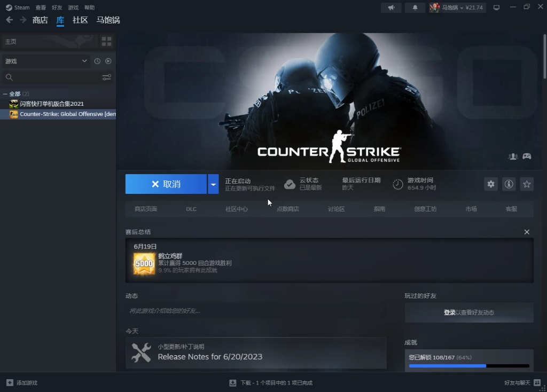
Task: Open library filter options with the filter icon
Action: point(106,77)
